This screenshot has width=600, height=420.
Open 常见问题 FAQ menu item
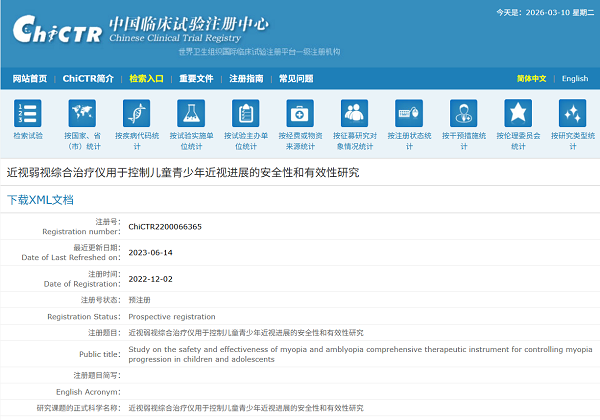[296, 78]
